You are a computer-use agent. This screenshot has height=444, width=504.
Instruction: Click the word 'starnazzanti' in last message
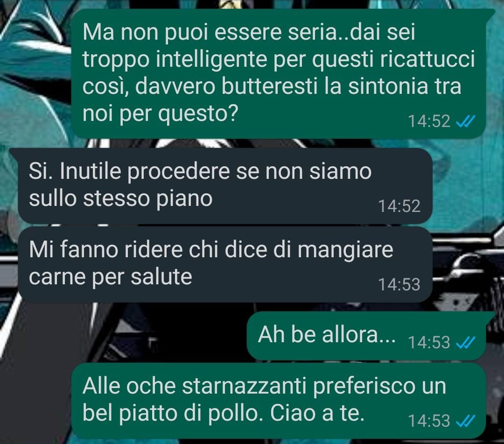pyautogui.click(x=244, y=386)
